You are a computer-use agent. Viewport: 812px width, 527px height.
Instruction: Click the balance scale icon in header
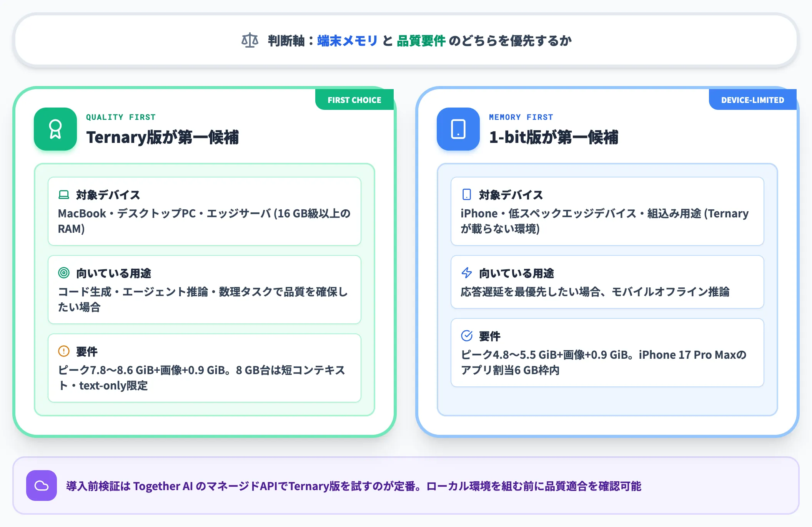click(x=250, y=40)
